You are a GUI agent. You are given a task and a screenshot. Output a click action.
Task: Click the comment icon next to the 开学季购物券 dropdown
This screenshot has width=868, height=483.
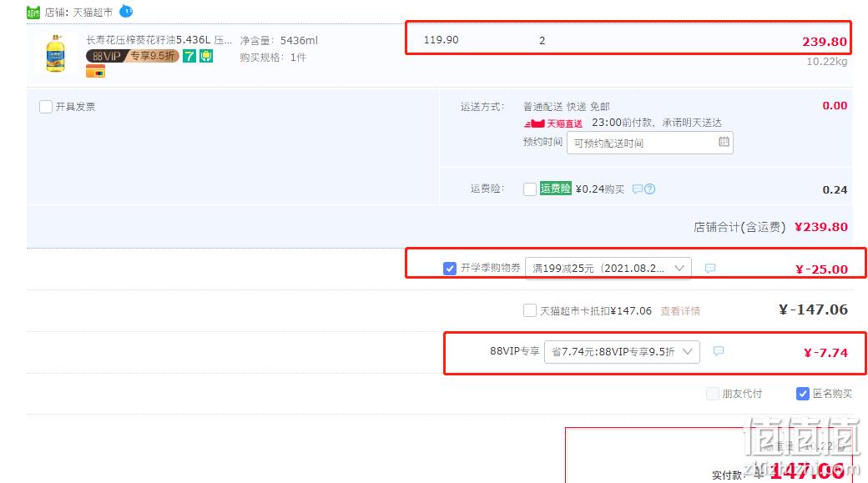[x=710, y=269]
